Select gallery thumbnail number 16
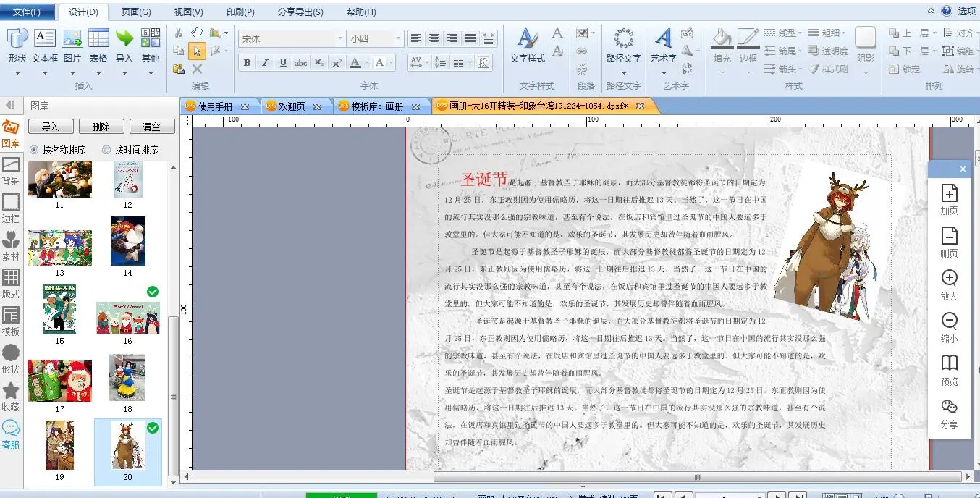 [127, 318]
